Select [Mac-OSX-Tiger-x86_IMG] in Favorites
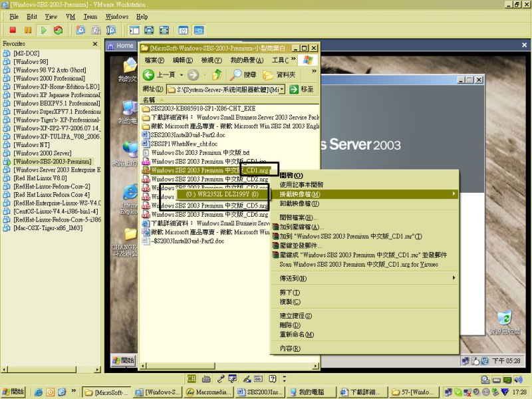Screen dimensions: 532x399 [48, 228]
